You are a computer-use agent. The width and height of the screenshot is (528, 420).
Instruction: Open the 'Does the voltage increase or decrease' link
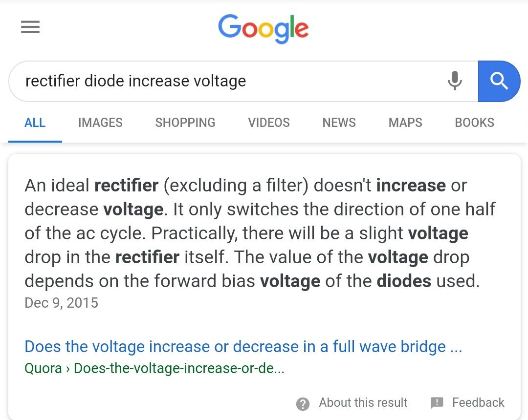pos(243,346)
